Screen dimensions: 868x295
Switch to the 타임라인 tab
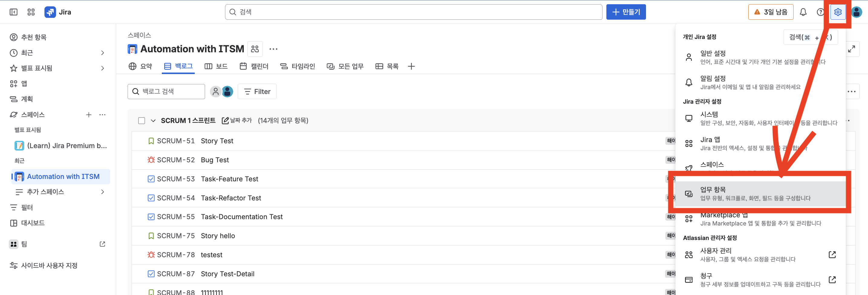298,66
